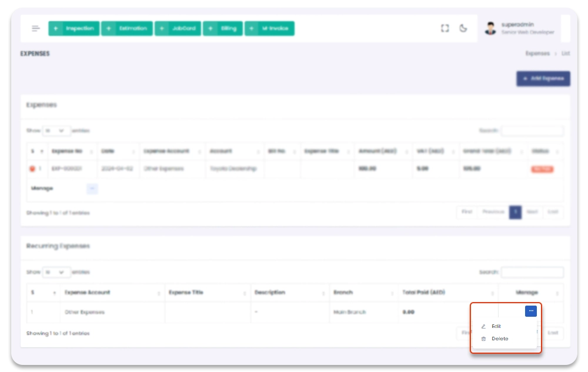This screenshot has width=588, height=372.
Task: Toggle fullscreen mode icon
Action: pyautogui.click(x=445, y=28)
